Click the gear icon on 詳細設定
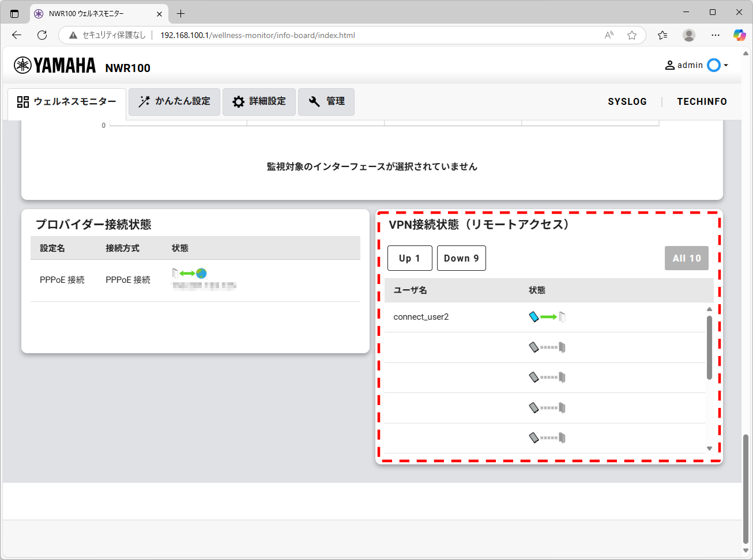Screen dimensions: 753x560 click(239, 101)
